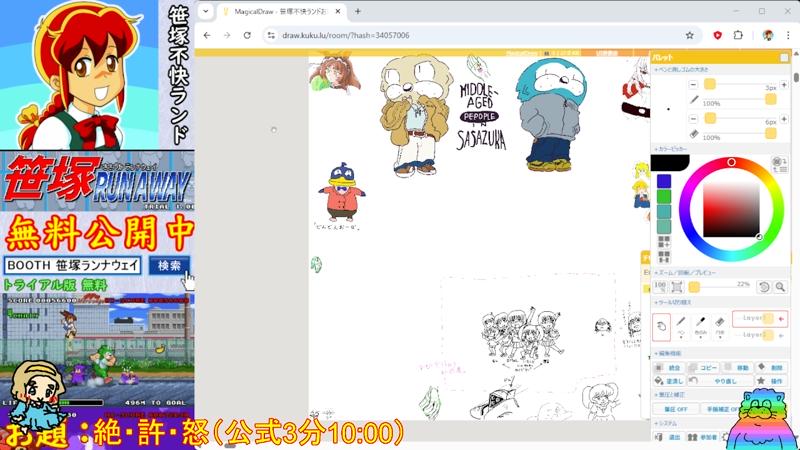Image resolution: width=800 pixels, height=450 pixels.
Task: Open a new browser tab
Action: [358, 11]
